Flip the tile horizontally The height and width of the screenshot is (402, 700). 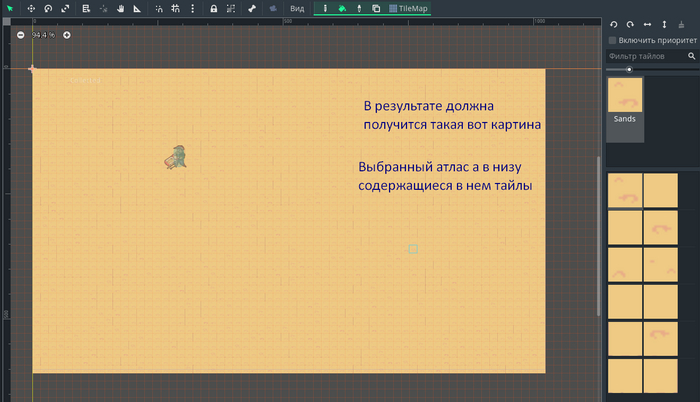647,24
